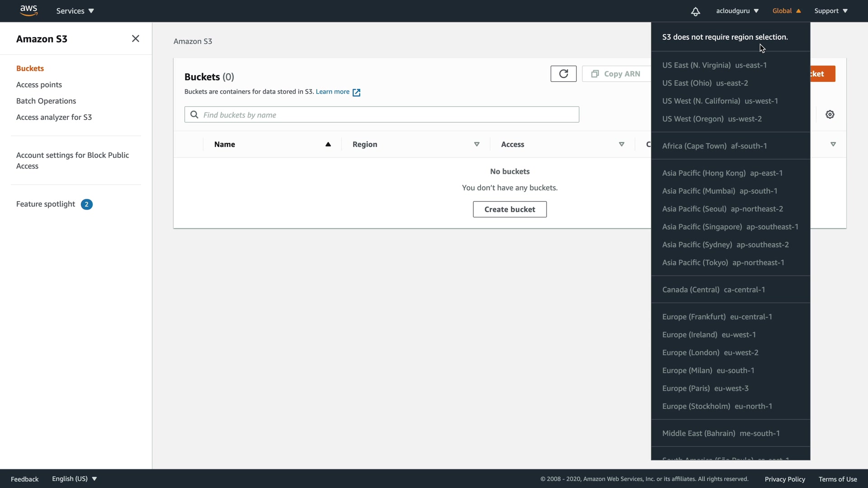Open table preferences gear icon
Screen dimensions: 868x488
830,115
